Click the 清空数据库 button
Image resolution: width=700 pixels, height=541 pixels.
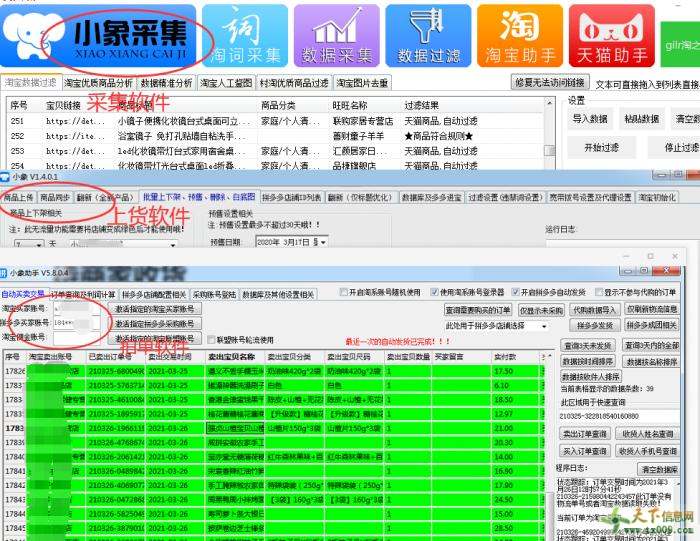point(658,469)
